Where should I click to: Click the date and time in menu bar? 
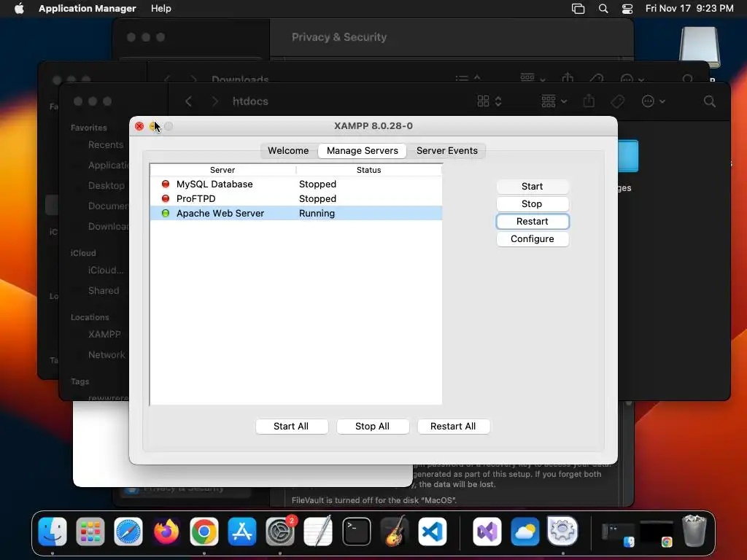point(689,9)
